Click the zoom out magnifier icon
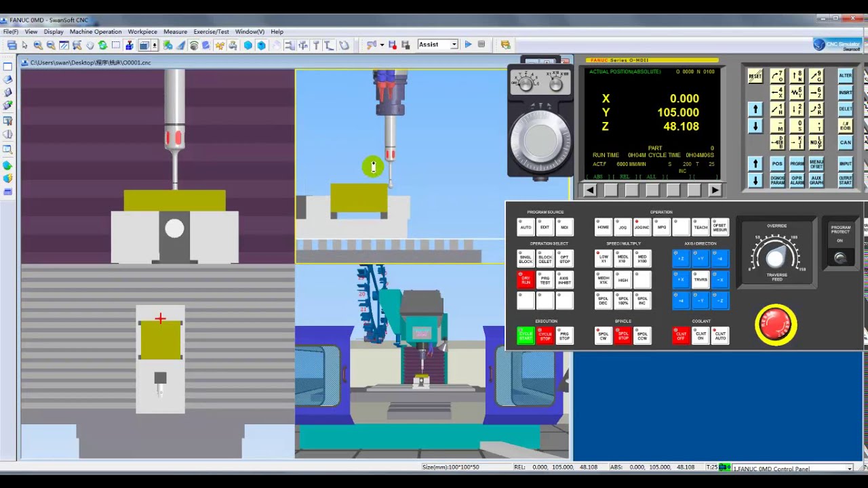The width and height of the screenshot is (868, 488). [51, 45]
